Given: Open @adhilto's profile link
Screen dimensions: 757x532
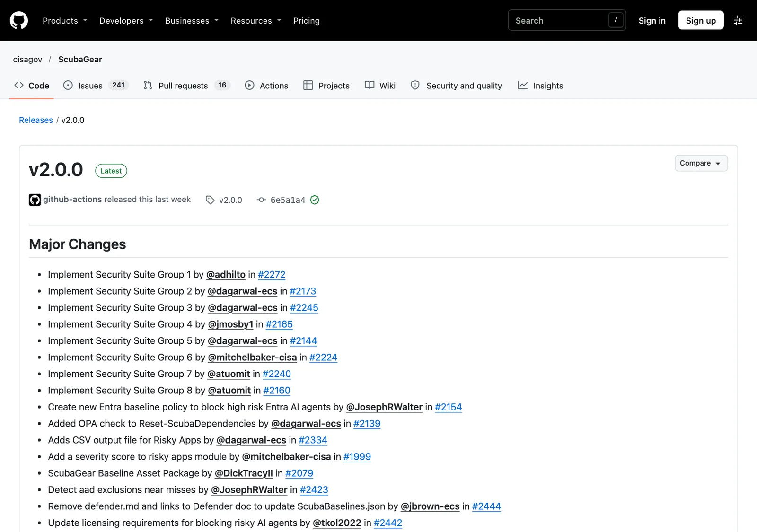Looking at the screenshot, I should [226, 275].
